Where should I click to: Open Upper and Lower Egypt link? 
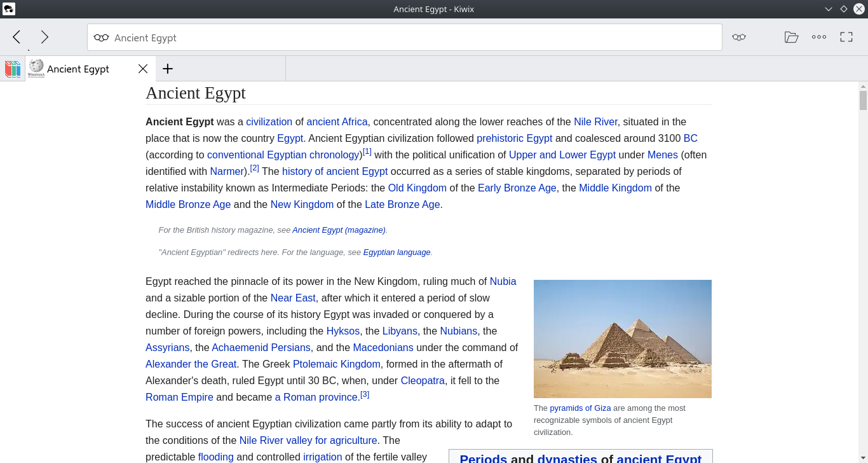coord(562,155)
